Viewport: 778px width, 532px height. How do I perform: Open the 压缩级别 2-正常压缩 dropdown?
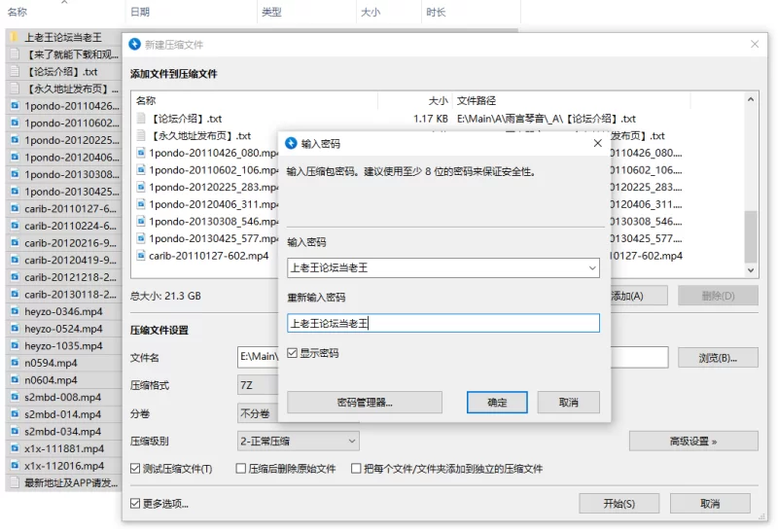tap(299, 441)
